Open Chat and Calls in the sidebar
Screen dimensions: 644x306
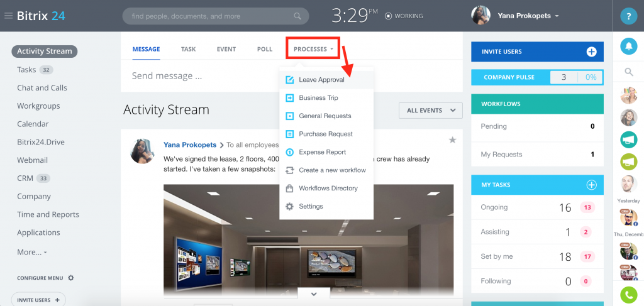42,88
